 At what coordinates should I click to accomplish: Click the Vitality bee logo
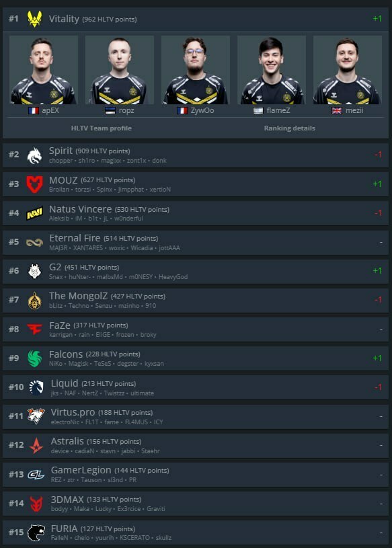tap(34, 19)
